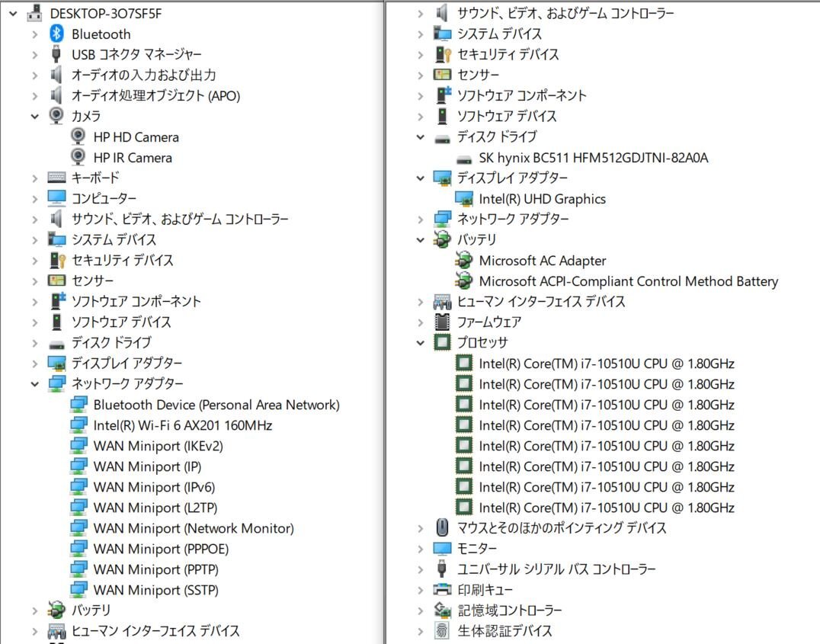The width and height of the screenshot is (820, 644).
Task: Expand the 生体認証デバイス category
Action: pos(421,631)
